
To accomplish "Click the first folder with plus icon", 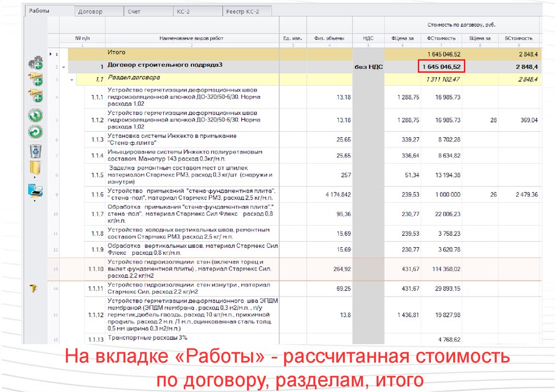I will click(36, 80).
